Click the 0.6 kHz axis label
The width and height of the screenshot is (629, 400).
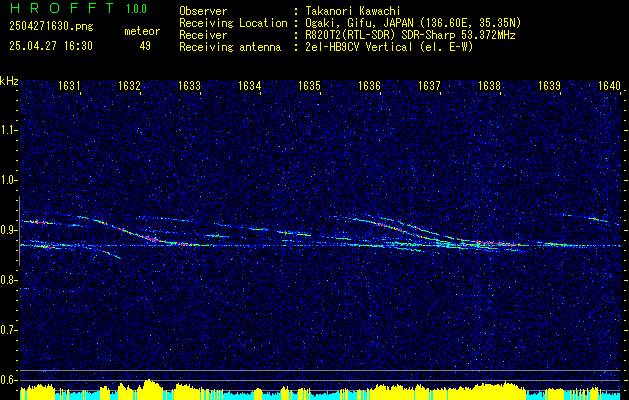pos(7,380)
